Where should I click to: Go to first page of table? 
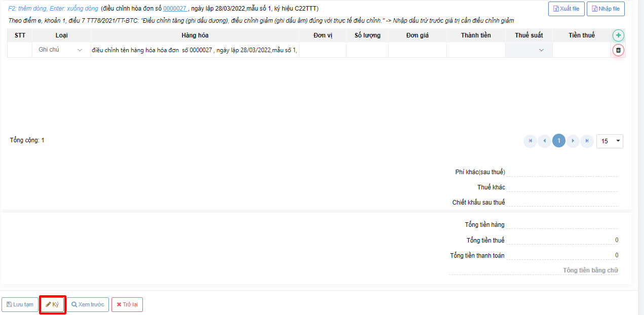click(x=530, y=141)
